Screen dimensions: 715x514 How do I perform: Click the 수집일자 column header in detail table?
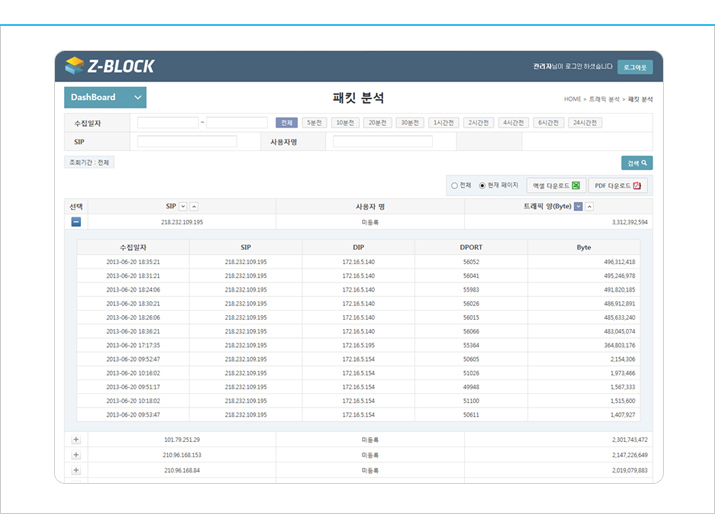point(133,247)
